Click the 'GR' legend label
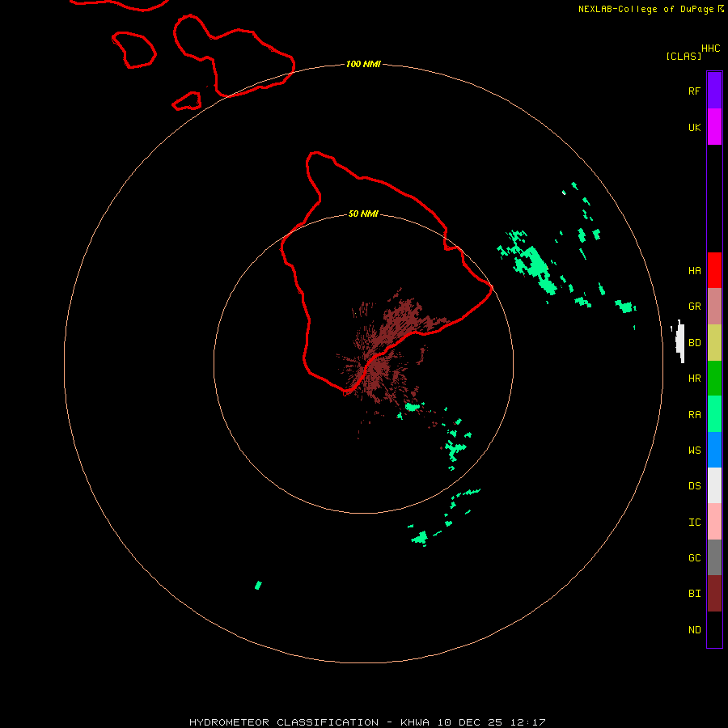Viewport: 728px width, 728px height. point(694,307)
